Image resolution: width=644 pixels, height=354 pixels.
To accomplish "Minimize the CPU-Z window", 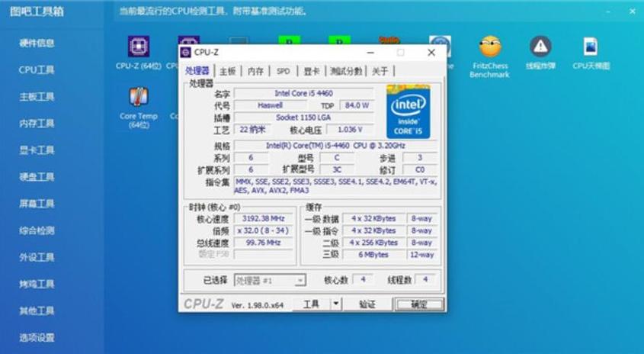I will point(370,53).
